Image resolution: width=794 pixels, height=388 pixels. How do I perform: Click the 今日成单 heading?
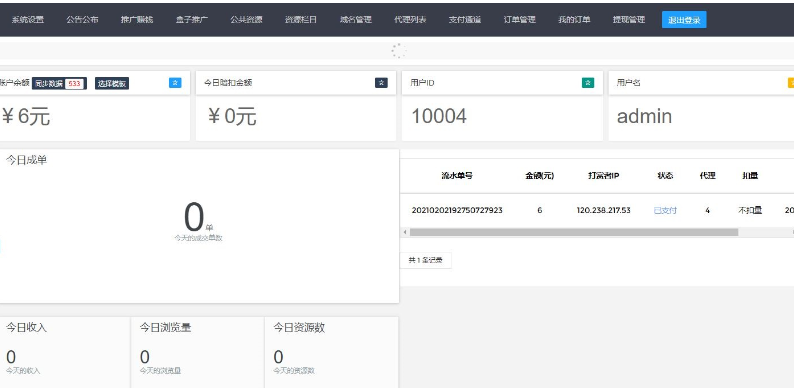[x=26, y=161]
